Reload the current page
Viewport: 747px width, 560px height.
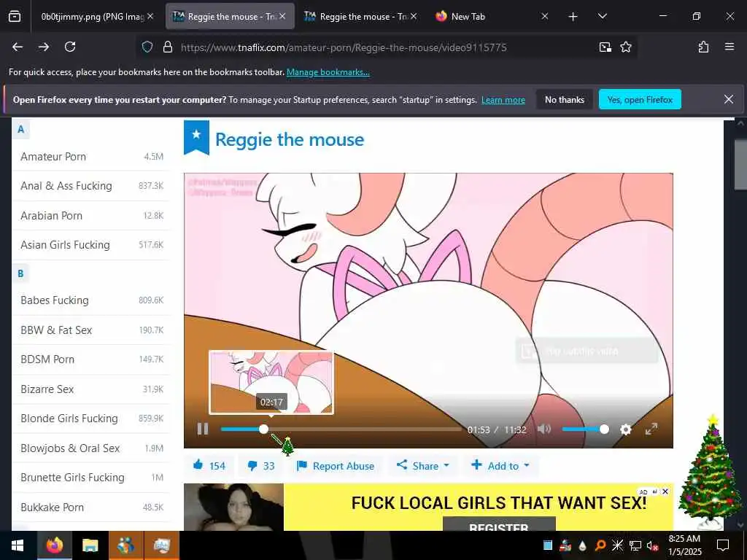(70, 47)
